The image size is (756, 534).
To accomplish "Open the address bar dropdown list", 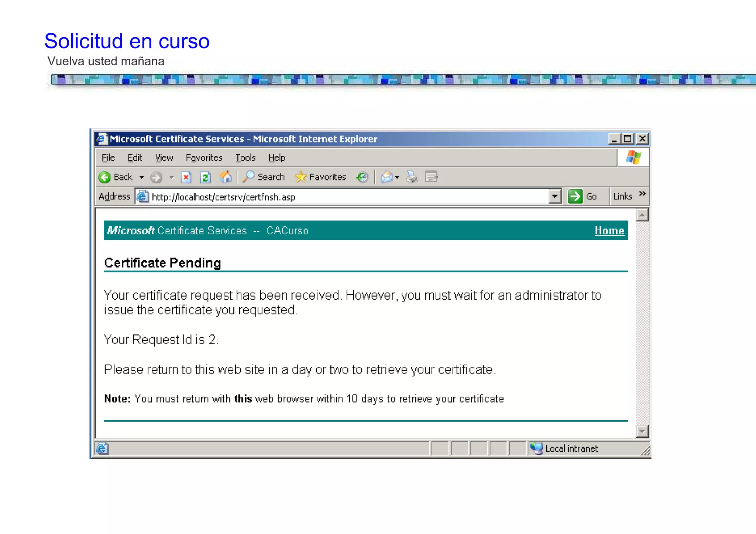I will click(x=555, y=197).
